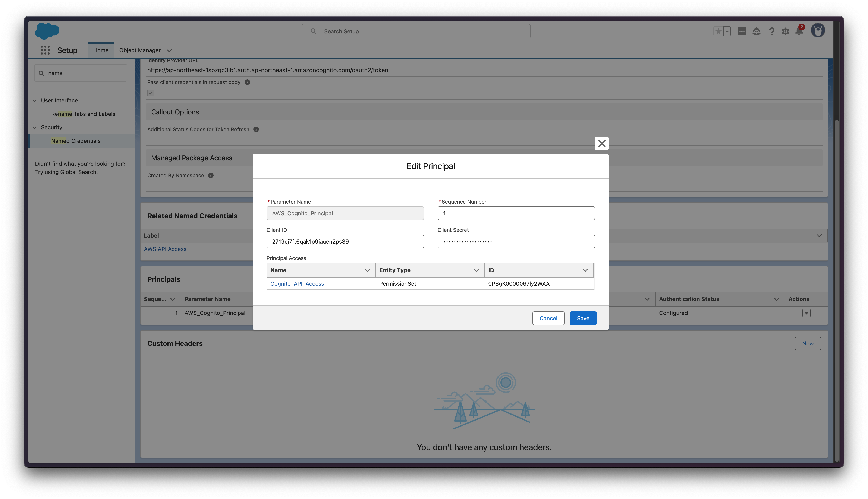Click the Actions column header

[x=799, y=299]
